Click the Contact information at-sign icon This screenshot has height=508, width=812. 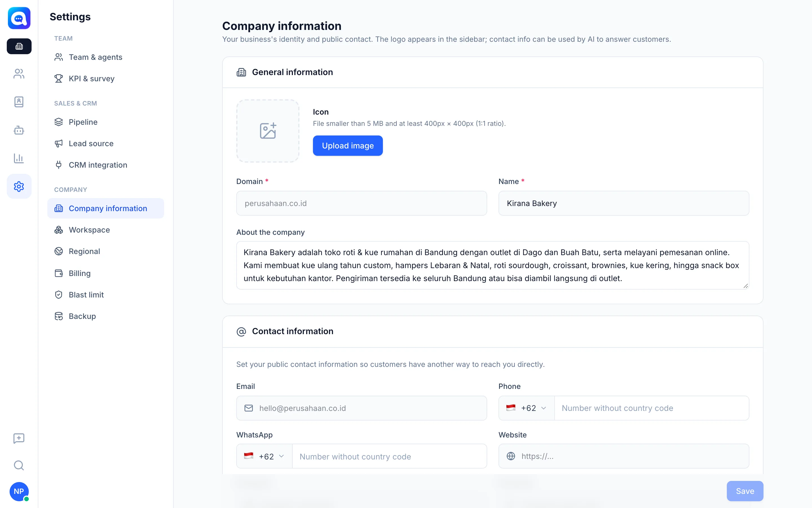point(241,332)
